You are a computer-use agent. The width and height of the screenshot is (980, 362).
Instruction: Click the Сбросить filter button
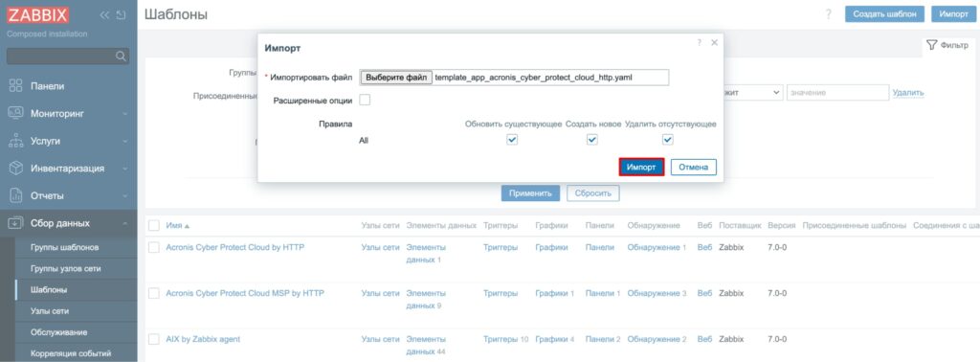coord(593,193)
